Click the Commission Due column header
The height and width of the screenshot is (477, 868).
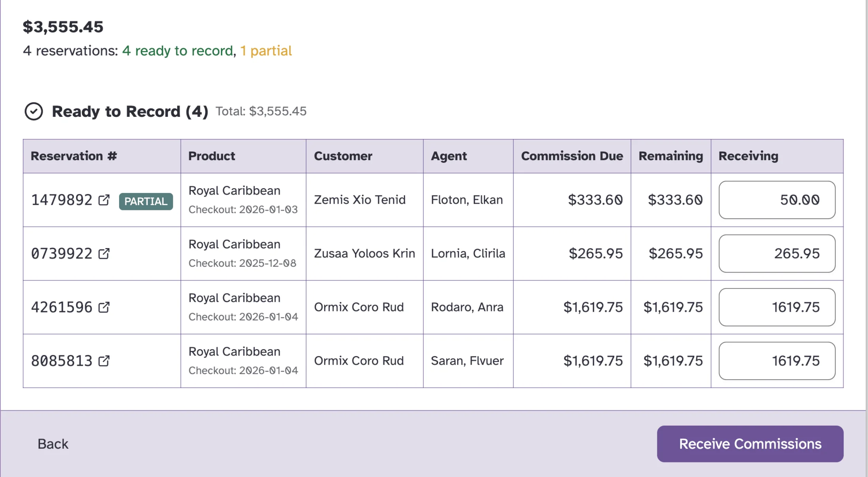point(572,156)
